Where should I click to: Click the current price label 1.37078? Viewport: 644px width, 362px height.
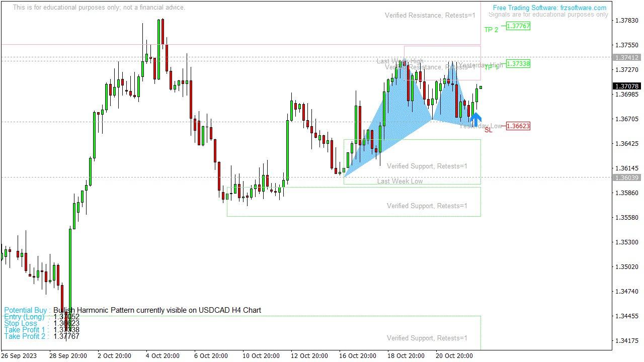(627, 86)
